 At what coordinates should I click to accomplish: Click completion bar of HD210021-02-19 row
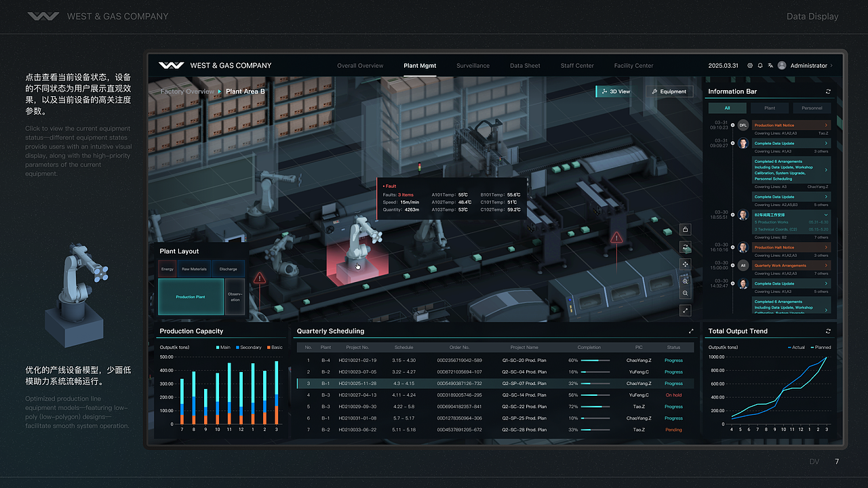[596, 361]
